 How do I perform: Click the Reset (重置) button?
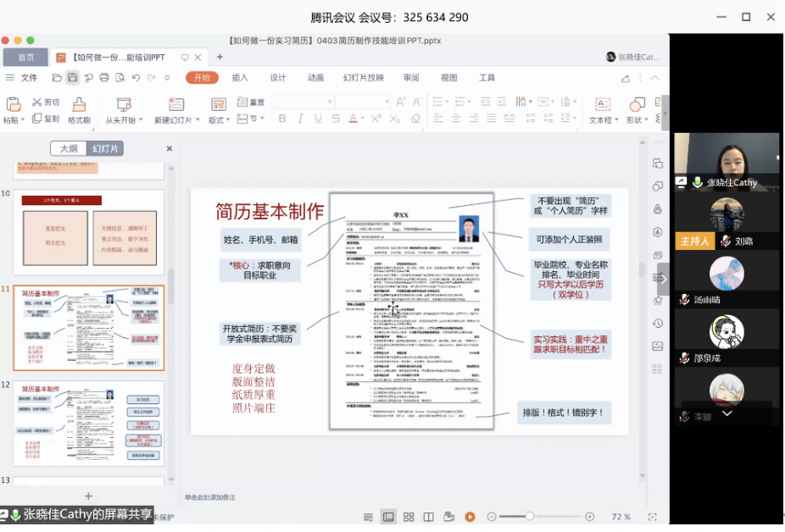coord(251,103)
